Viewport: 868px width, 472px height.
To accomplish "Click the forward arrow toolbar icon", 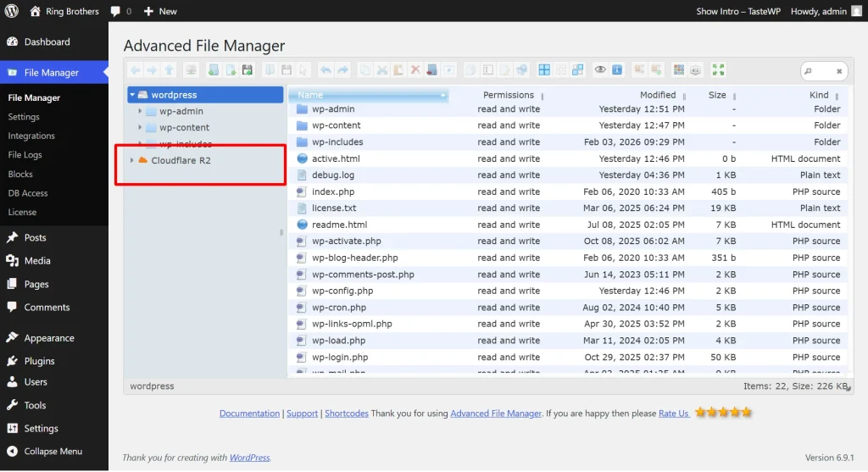I will pos(152,69).
